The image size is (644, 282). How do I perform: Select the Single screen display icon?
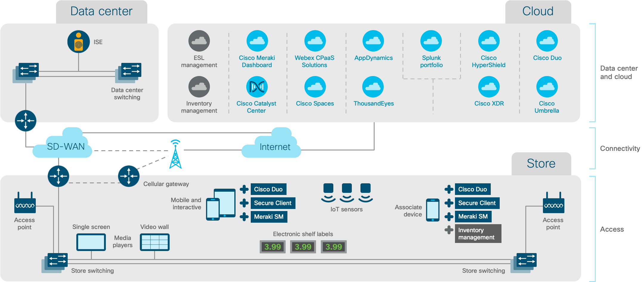click(91, 242)
